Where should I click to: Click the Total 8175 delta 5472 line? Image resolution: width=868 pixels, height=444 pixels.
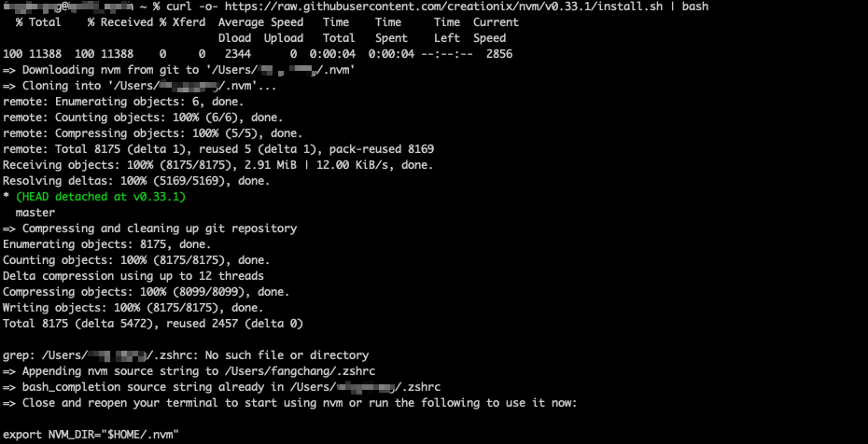click(x=153, y=324)
